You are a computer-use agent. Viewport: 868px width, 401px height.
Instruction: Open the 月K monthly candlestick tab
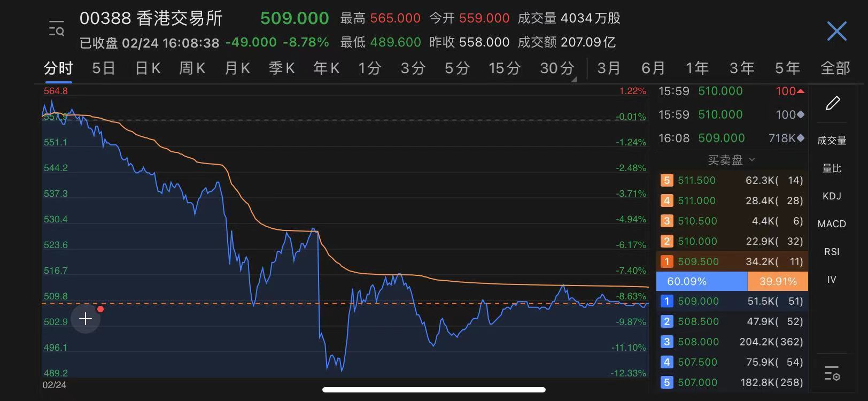tap(237, 68)
